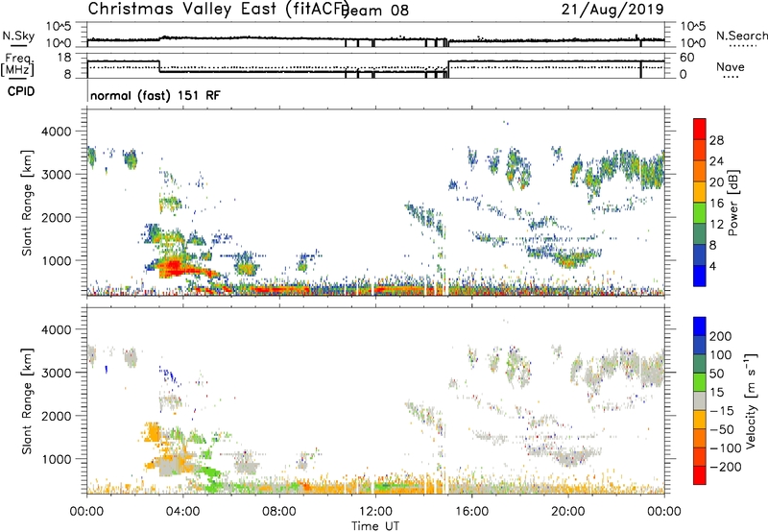Select the '-15' value on Velocity colorbar
Image resolution: width=768 pixels, height=532 pixels.
(722, 411)
